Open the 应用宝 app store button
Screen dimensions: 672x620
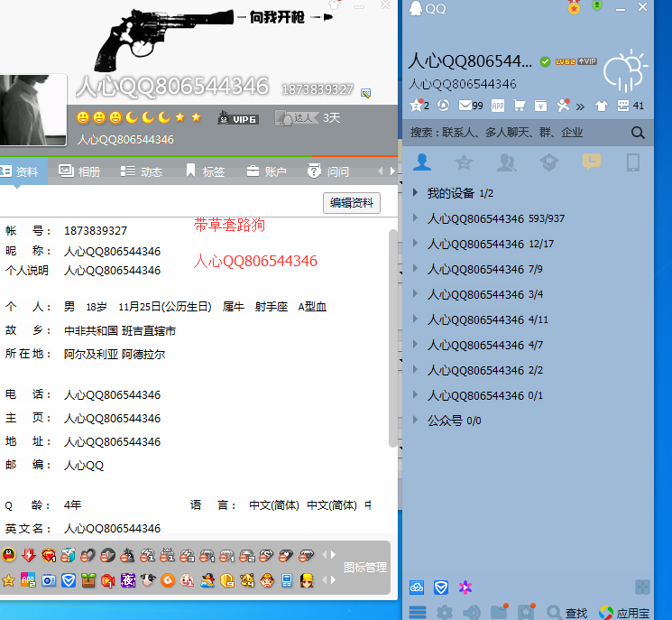coord(624,613)
